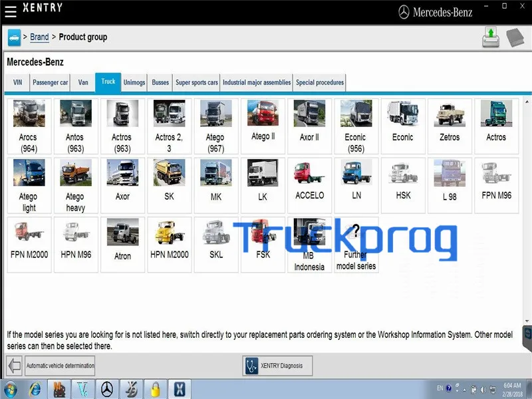
Task: Open the yellow padlock taskbar app
Action: click(x=155, y=389)
